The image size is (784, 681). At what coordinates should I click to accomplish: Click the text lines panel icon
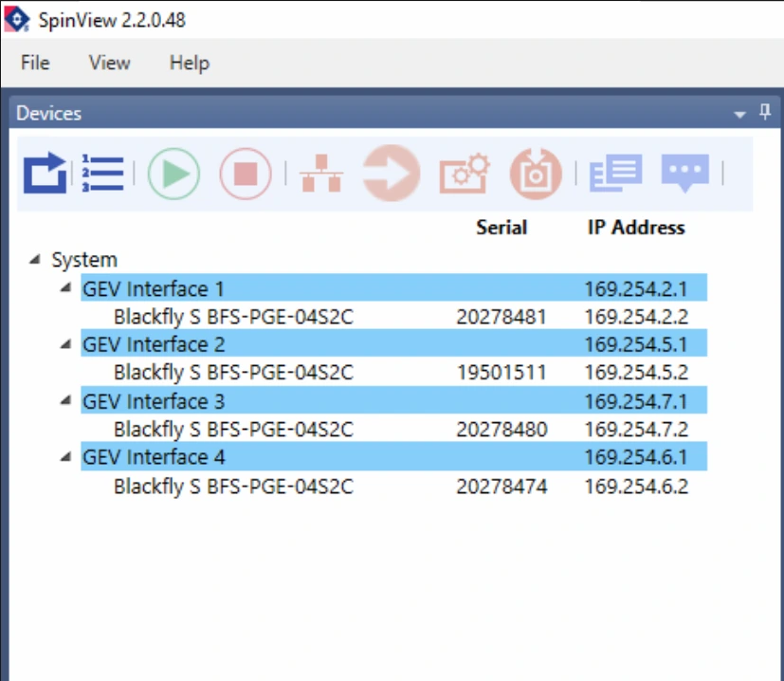tap(615, 174)
